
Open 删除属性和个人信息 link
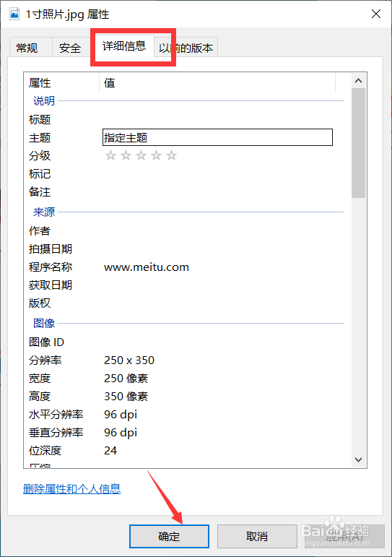pos(71,489)
